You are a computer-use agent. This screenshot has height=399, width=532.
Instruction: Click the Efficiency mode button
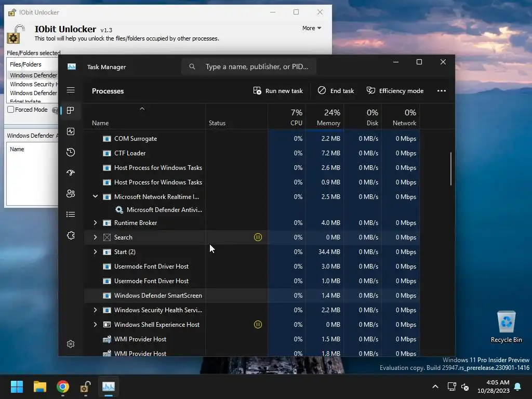(395, 90)
